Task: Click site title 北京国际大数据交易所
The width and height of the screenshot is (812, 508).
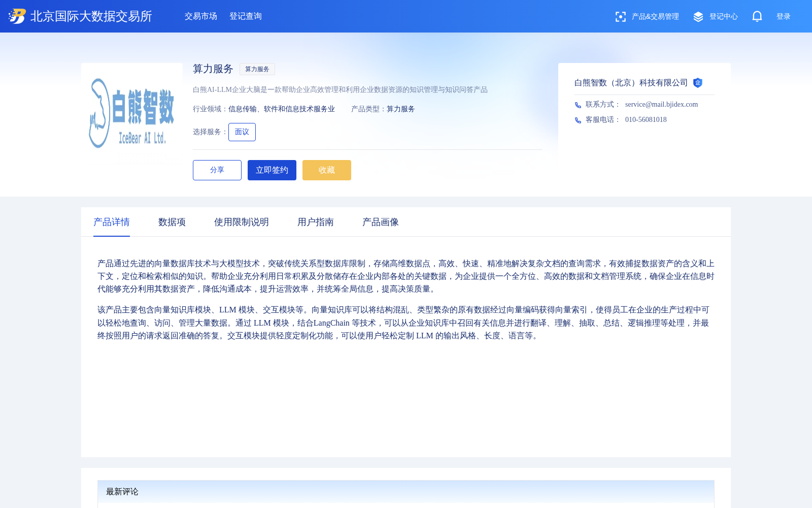Action: point(91,16)
